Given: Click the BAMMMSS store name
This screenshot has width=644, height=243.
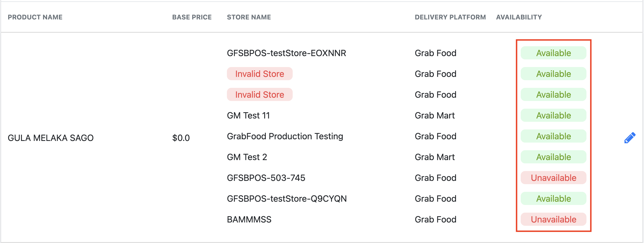Looking at the screenshot, I should pos(249,219).
